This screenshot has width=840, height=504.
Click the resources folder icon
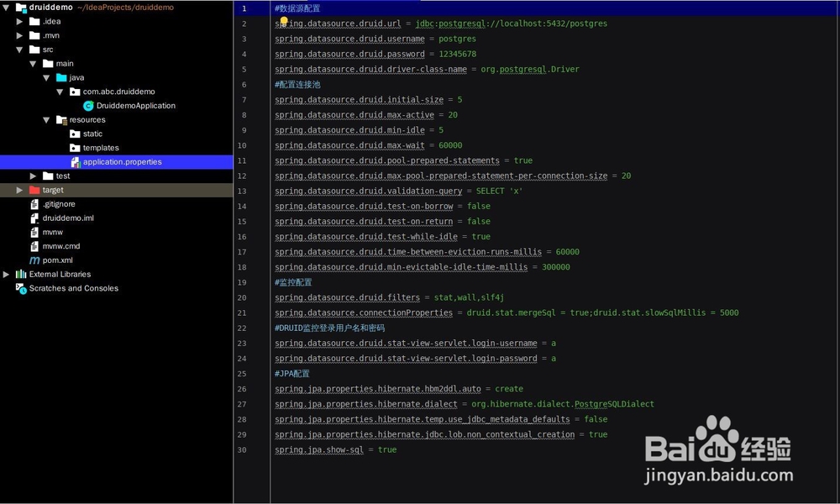point(61,120)
